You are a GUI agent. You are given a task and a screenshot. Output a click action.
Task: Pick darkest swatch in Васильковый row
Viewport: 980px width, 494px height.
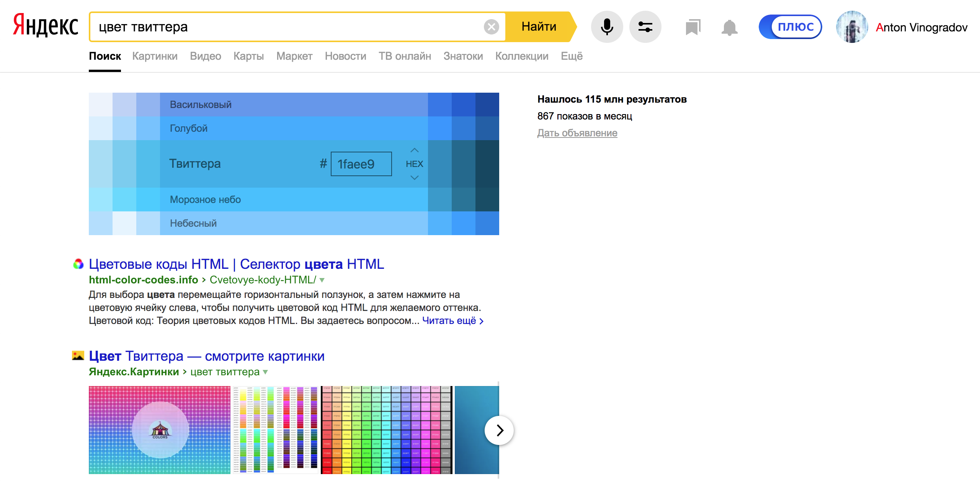[487, 105]
